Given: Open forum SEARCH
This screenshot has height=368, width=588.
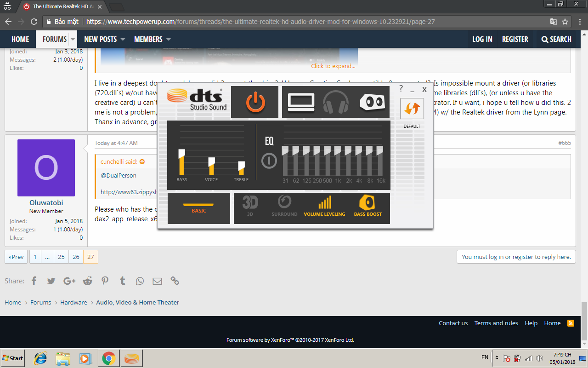Looking at the screenshot, I should [x=556, y=39].
